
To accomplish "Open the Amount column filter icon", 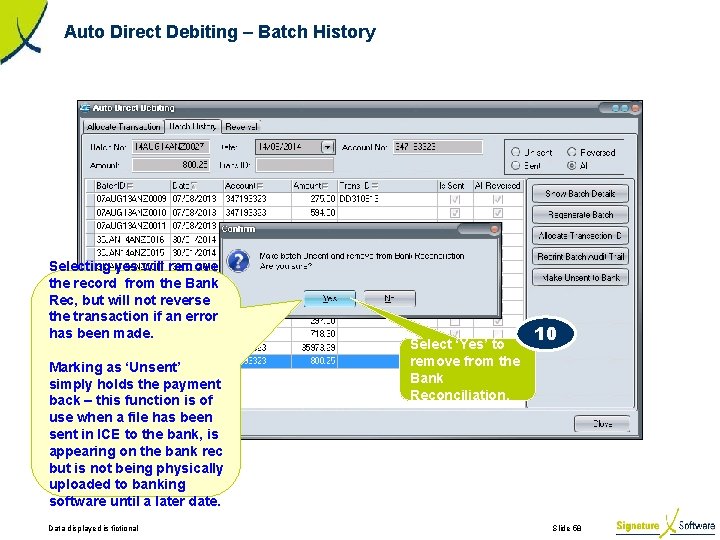I will click(325, 186).
